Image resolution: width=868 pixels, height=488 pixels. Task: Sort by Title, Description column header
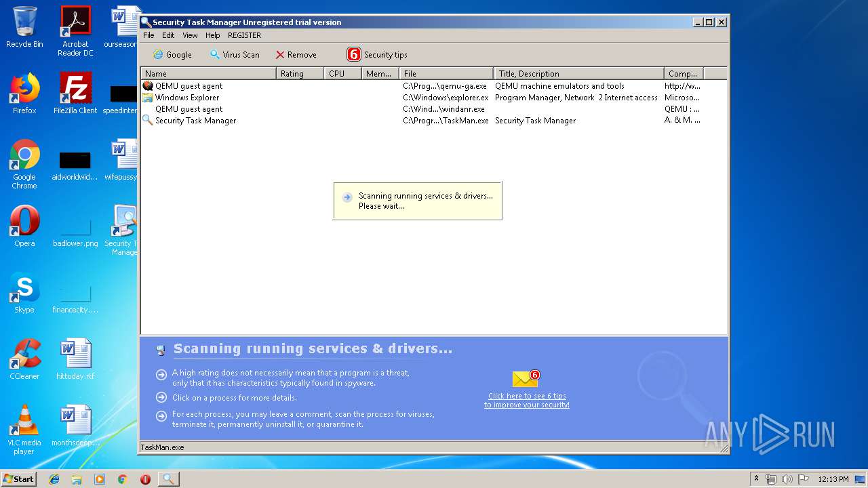[x=579, y=73]
